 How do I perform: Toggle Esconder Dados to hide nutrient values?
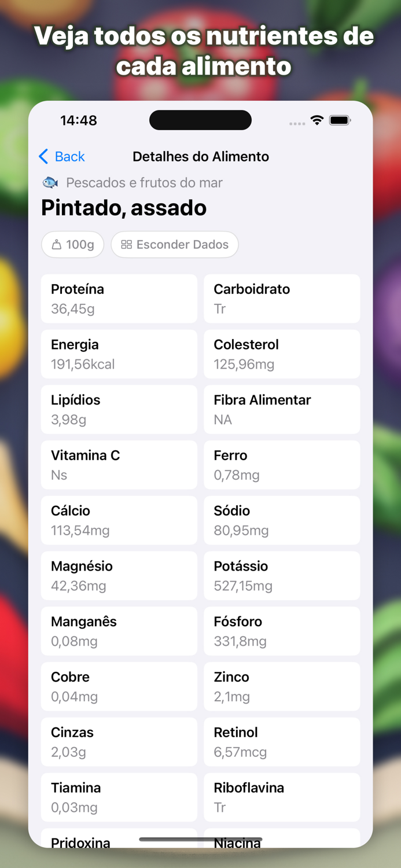pos(175,244)
